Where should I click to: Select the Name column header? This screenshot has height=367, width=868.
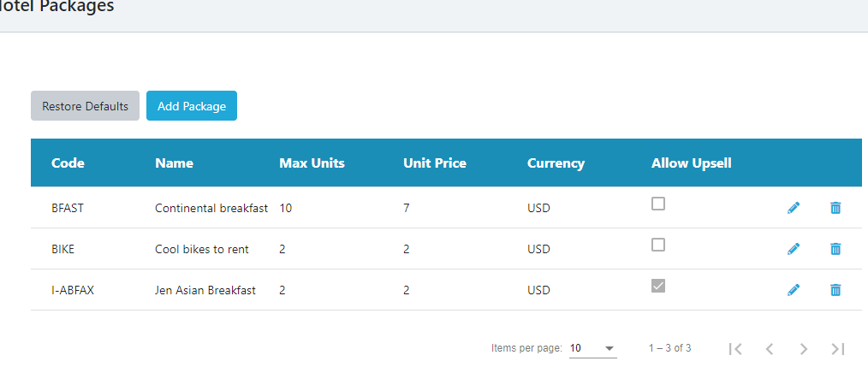click(174, 163)
